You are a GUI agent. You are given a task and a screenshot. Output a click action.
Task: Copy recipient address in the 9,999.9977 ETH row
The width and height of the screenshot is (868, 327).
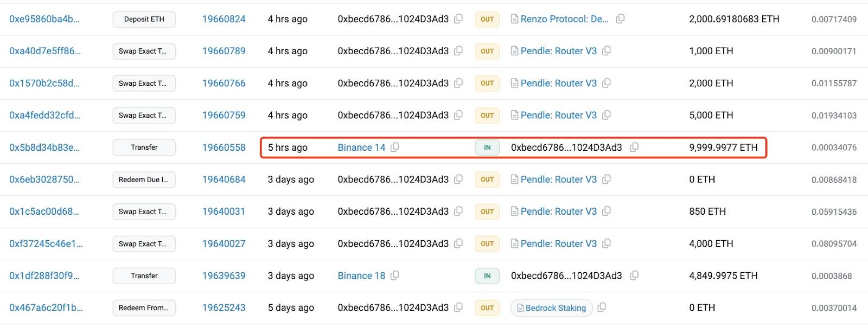pyautogui.click(x=634, y=148)
